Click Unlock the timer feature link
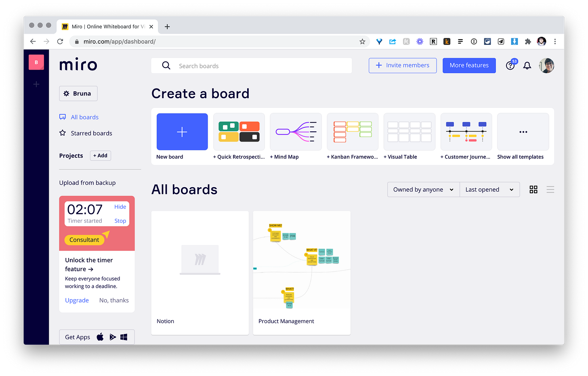Viewport: 588px width, 376px height. tap(89, 264)
